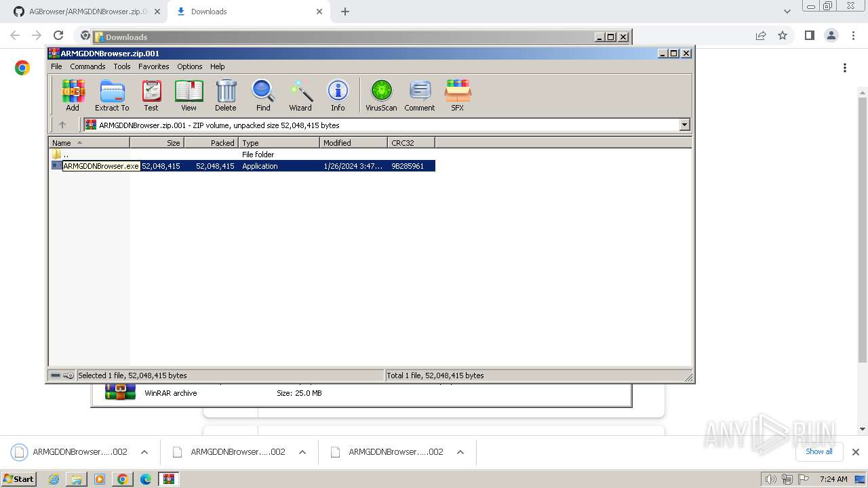The image size is (868, 488).
Task: Start VirusScan on the archive
Action: (381, 95)
